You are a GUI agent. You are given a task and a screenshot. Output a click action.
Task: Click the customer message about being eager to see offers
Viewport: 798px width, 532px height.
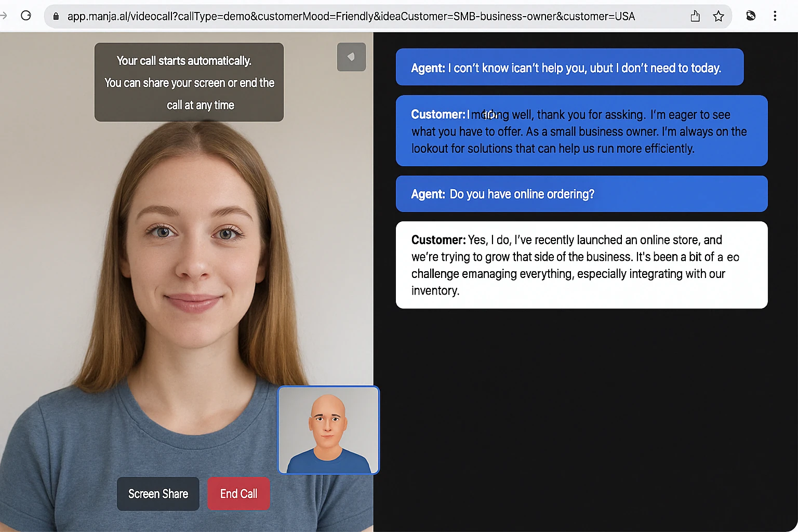coord(581,131)
